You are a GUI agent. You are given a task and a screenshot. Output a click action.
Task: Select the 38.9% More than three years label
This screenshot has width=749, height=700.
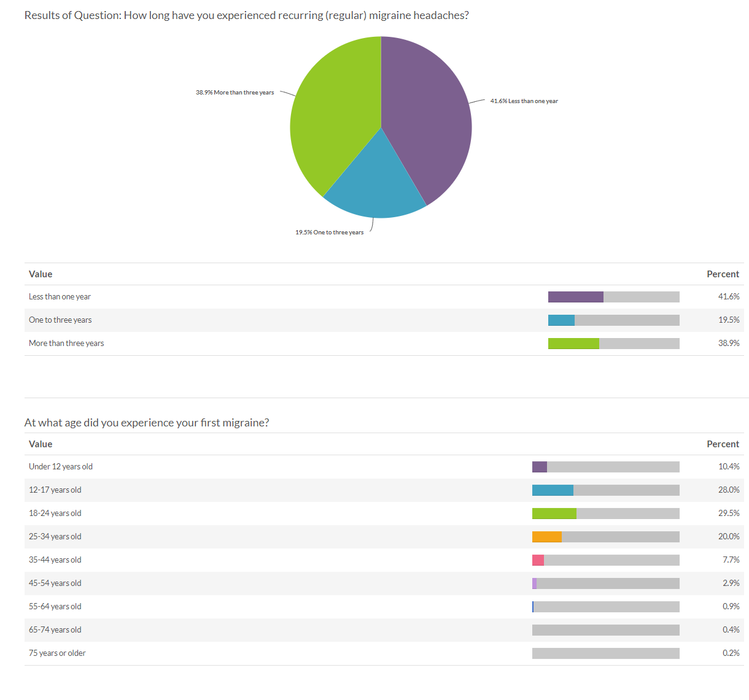coord(235,92)
